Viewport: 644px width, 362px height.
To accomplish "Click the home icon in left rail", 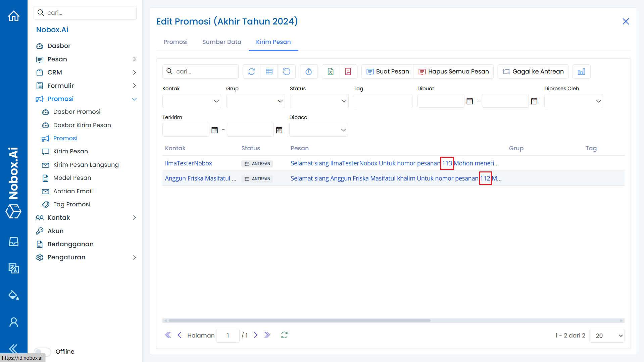I will [14, 16].
